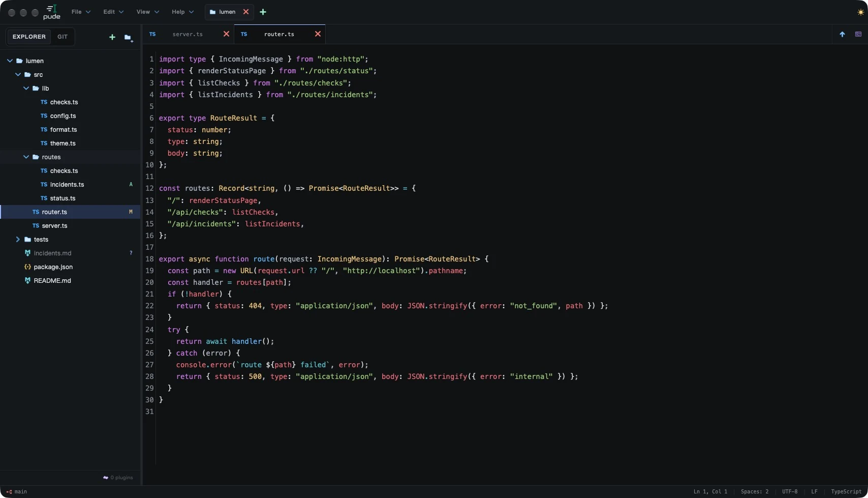Open incidents.md in the file tree
This screenshot has height=498, width=868.
70,253
